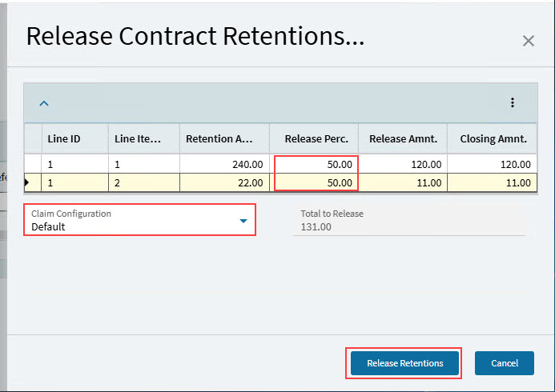This screenshot has height=392, width=555.
Task: Click the 120.00 Release Amnt. cell
Action: (403, 164)
